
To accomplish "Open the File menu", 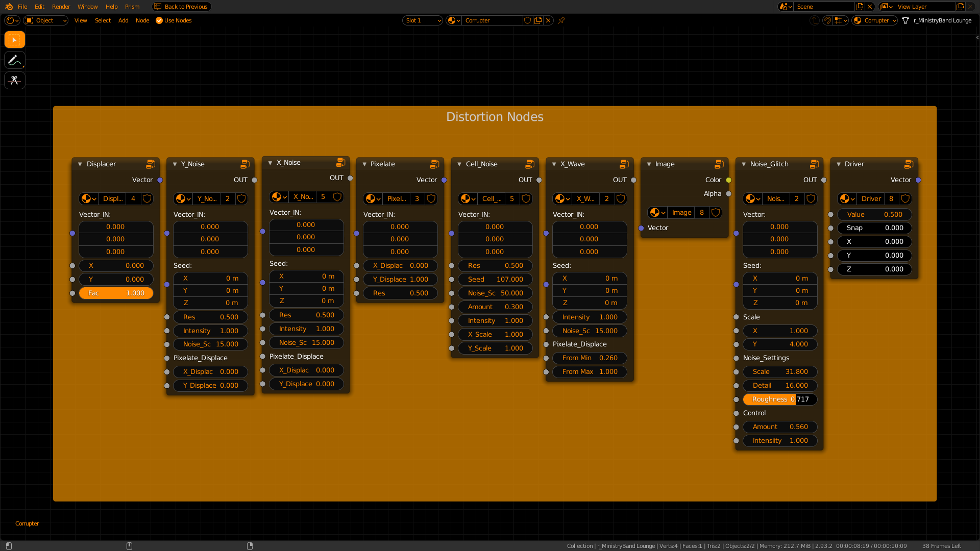I will click(22, 7).
